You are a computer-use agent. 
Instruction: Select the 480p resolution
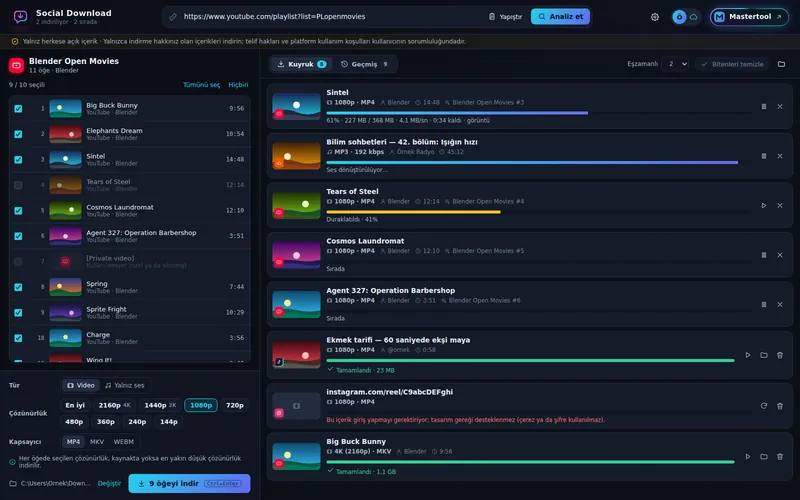point(74,421)
